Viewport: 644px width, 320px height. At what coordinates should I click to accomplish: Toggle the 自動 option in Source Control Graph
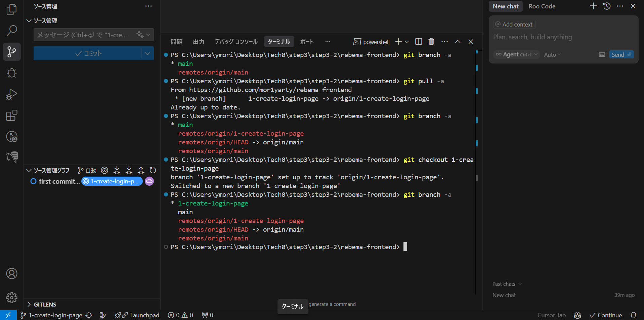87,170
